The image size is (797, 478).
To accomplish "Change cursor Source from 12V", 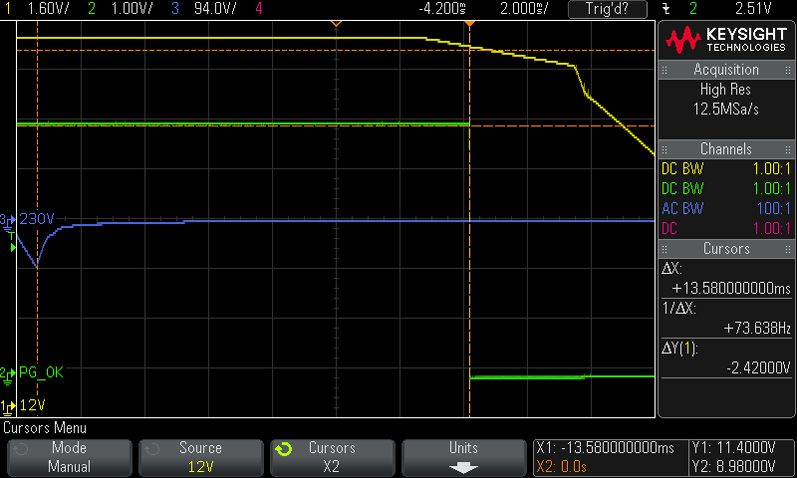I will (x=201, y=458).
